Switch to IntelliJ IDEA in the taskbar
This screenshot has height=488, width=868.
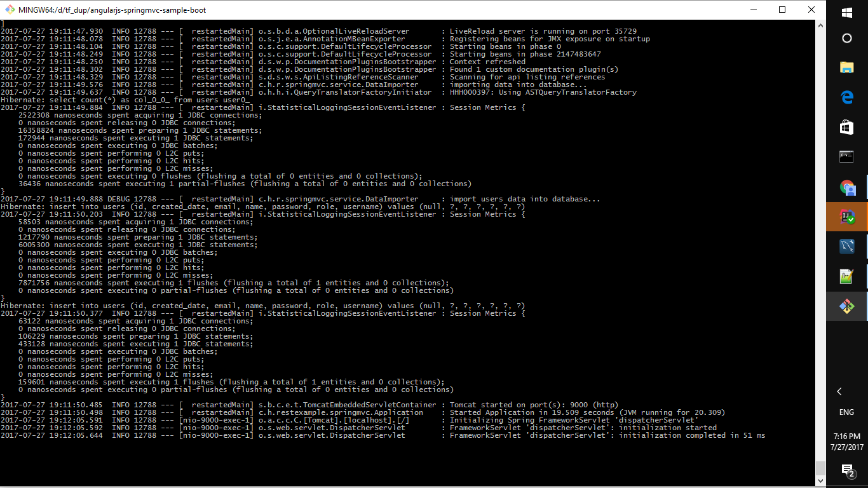tap(847, 217)
